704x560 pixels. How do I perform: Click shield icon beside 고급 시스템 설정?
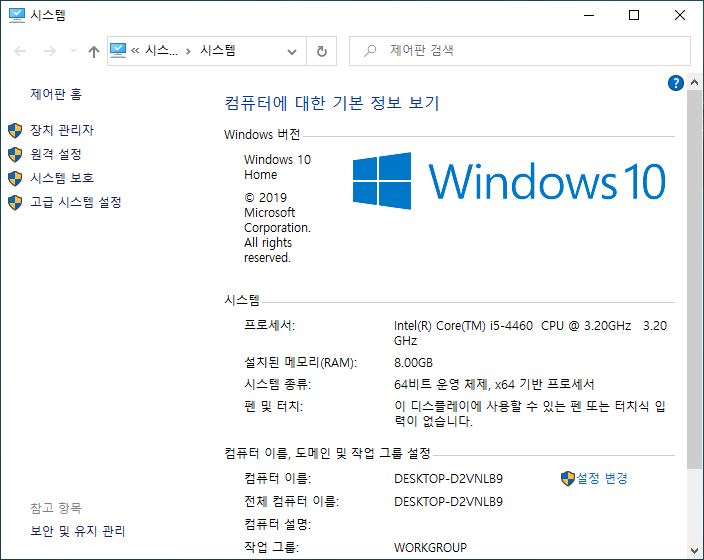15,203
